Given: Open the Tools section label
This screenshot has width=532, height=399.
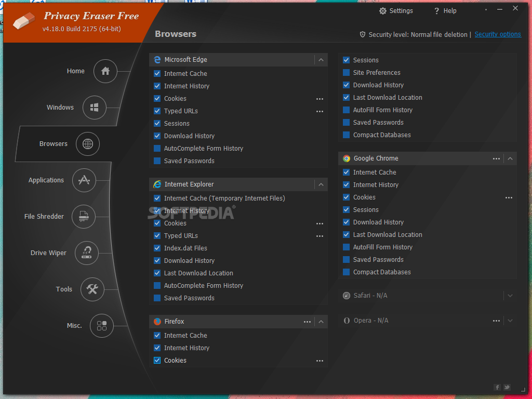Looking at the screenshot, I should pyautogui.click(x=64, y=289).
